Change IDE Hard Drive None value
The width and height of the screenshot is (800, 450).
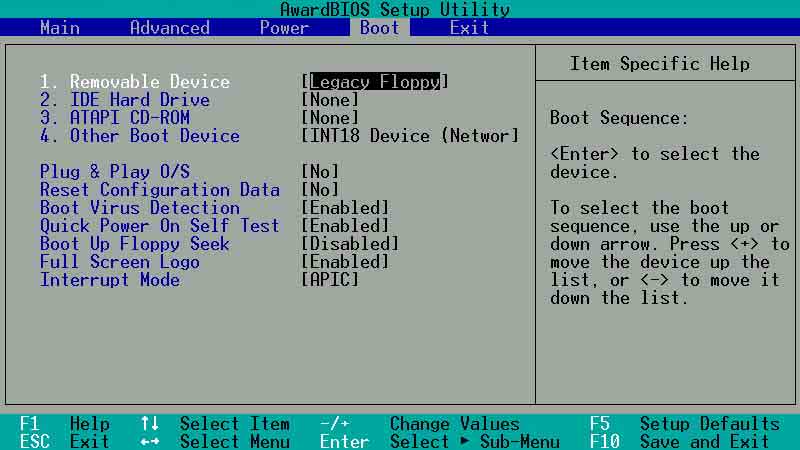click(x=330, y=100)
